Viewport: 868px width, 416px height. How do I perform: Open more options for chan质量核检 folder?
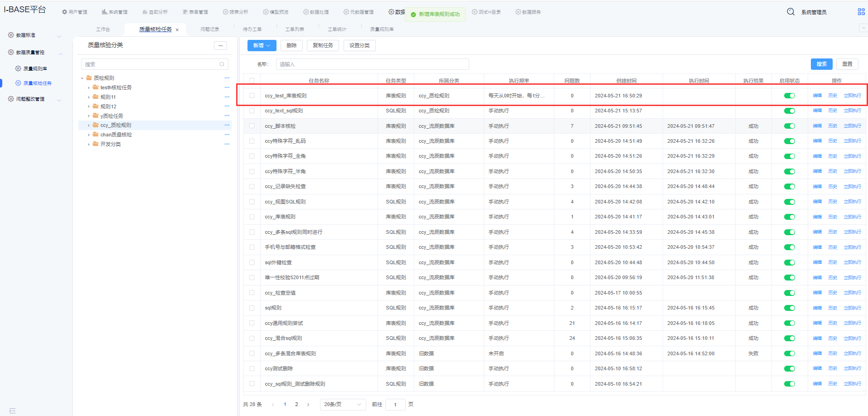(227, 135)
